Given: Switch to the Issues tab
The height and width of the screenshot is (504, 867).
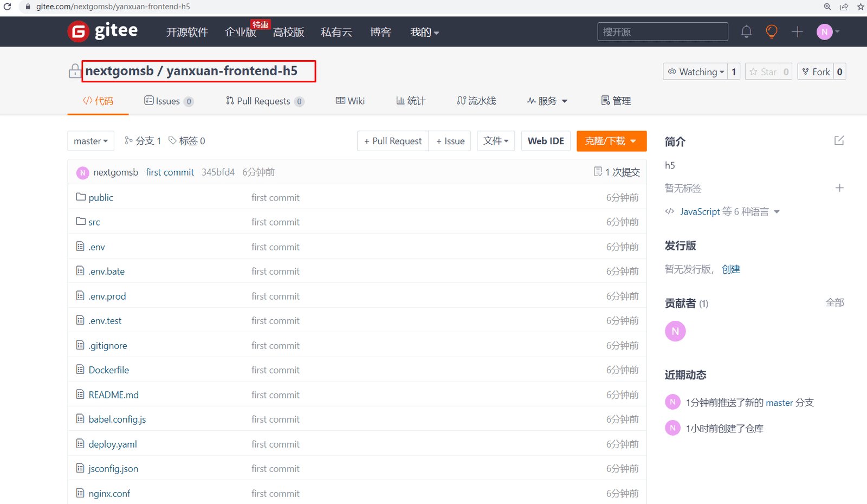Looking at the screenshot, I should (x=169, y=101).
